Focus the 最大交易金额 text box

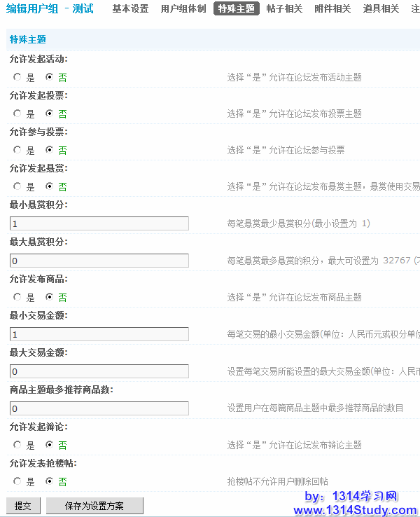(x=99, y=371)
